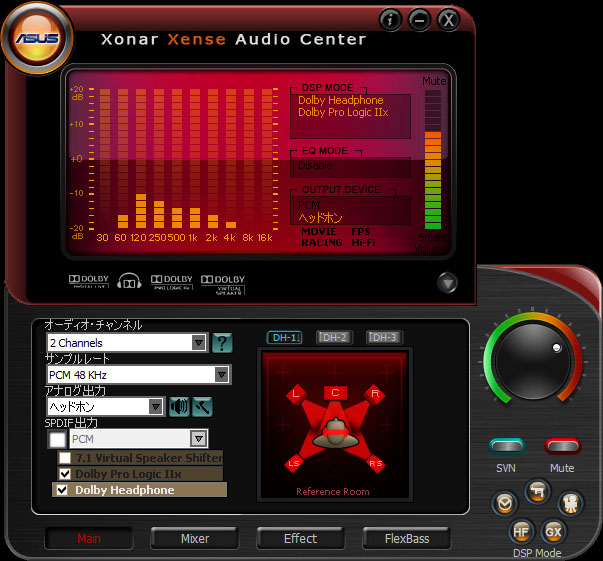Select the DH-2 room mode

click(334, 338)
